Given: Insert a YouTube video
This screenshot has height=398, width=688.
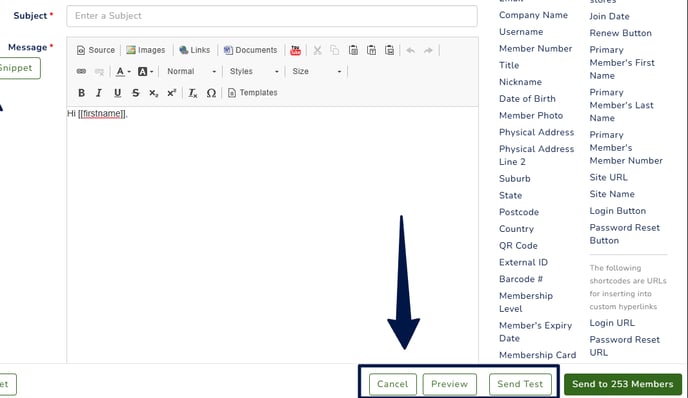Looking at the screenshot, I should point(296,50).
